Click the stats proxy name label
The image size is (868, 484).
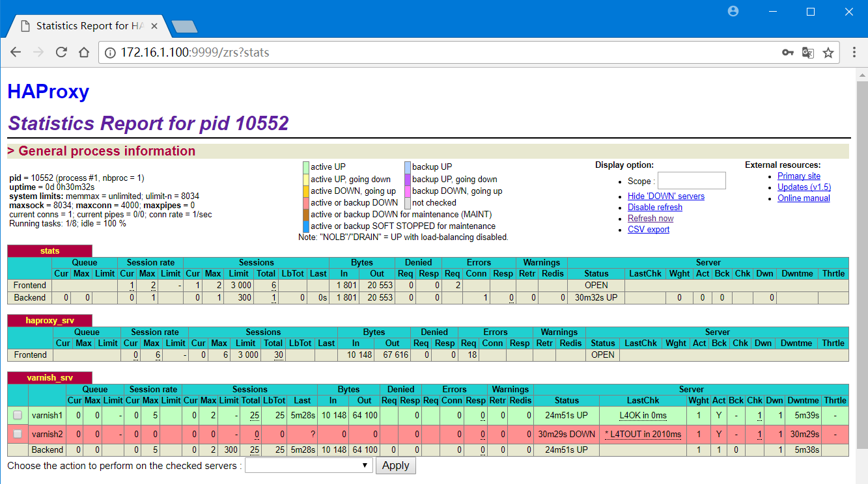click(49, 250)
